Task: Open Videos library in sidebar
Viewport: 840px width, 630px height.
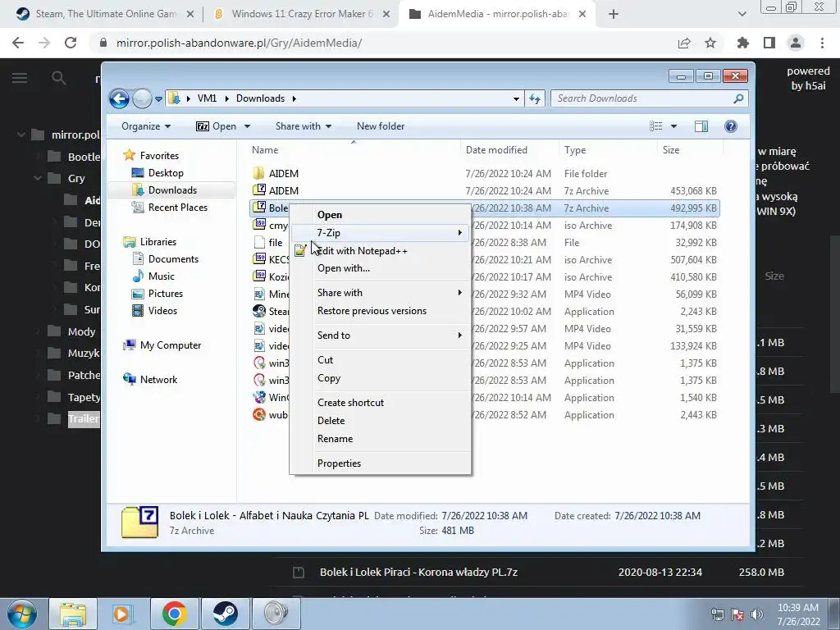Action: [162, 311]
